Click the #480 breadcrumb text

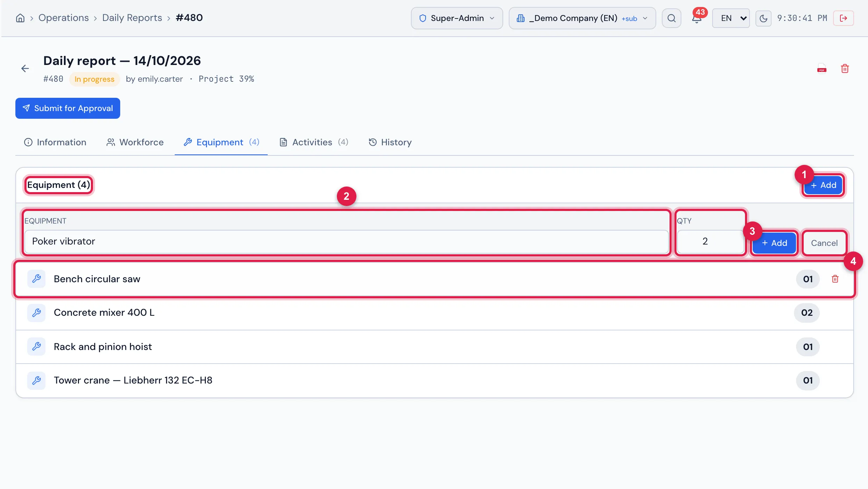(x=189, y=18)
